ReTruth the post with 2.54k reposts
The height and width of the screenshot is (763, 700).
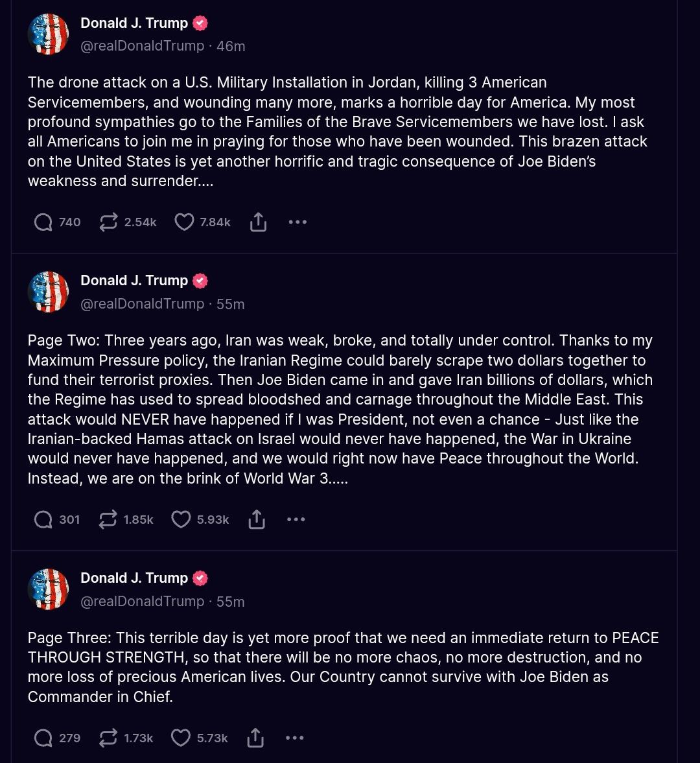(108, 222)
